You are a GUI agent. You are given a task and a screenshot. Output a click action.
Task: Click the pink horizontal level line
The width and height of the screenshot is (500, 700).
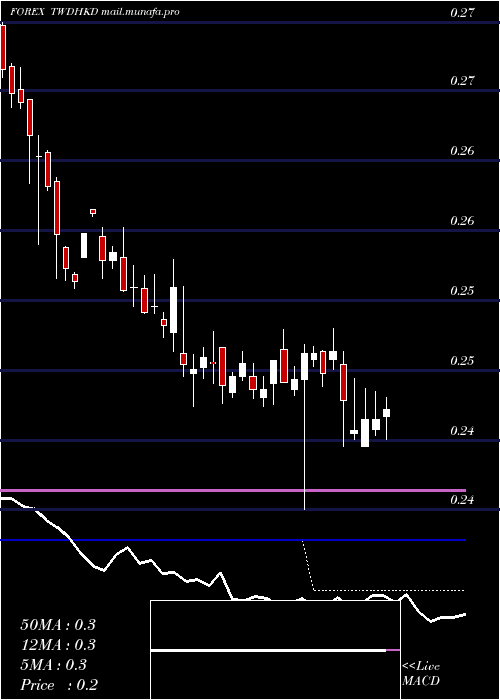[x=233, y=490]
